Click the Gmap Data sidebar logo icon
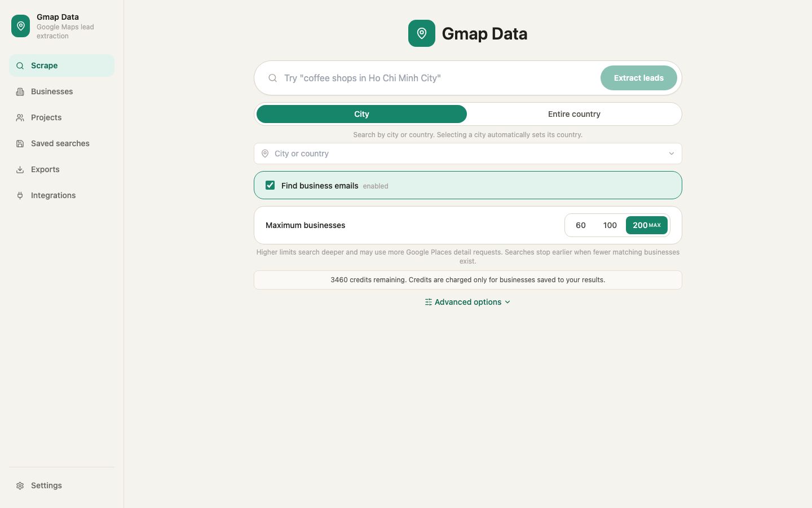Screen dimensions: 812x508 (x=20, y=26)
